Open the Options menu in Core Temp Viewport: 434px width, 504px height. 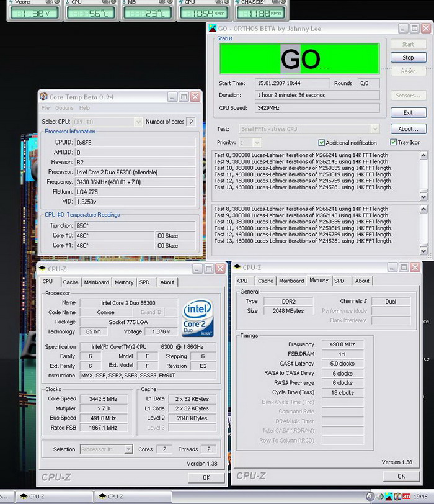tap(64, 108)
